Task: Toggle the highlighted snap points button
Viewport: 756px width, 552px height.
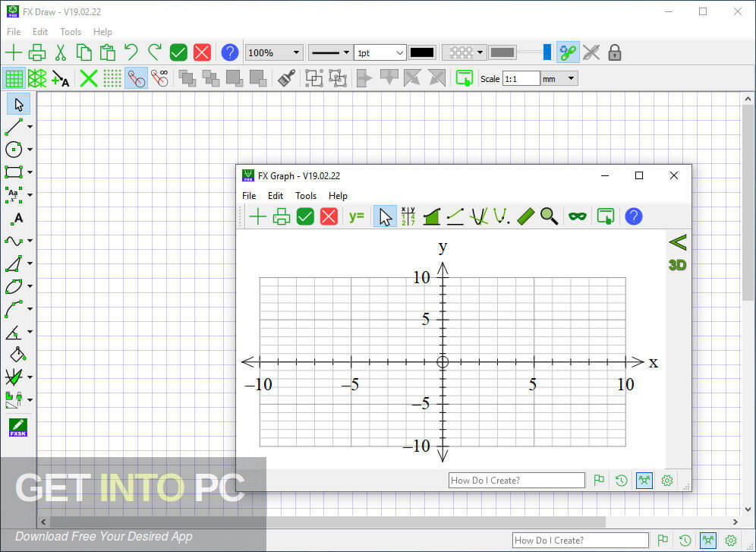Action: click(x=136, y=78)
